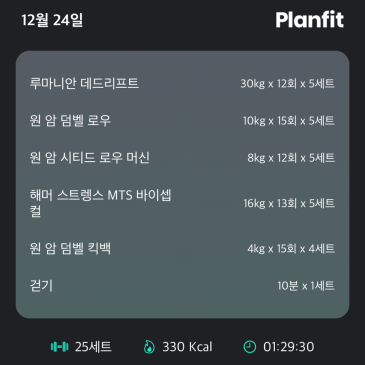
Task: Click 10분 x 1세트 walking detail
Action: 306,286
